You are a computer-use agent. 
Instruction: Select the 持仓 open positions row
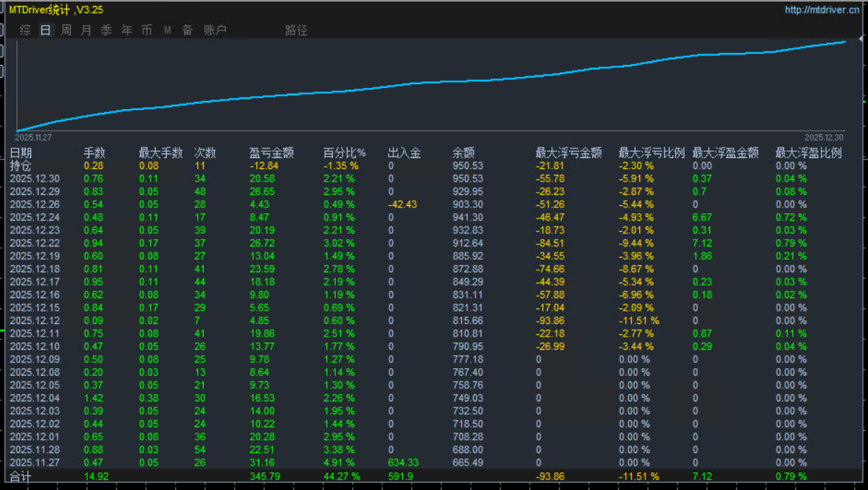(x=434, y=165)
